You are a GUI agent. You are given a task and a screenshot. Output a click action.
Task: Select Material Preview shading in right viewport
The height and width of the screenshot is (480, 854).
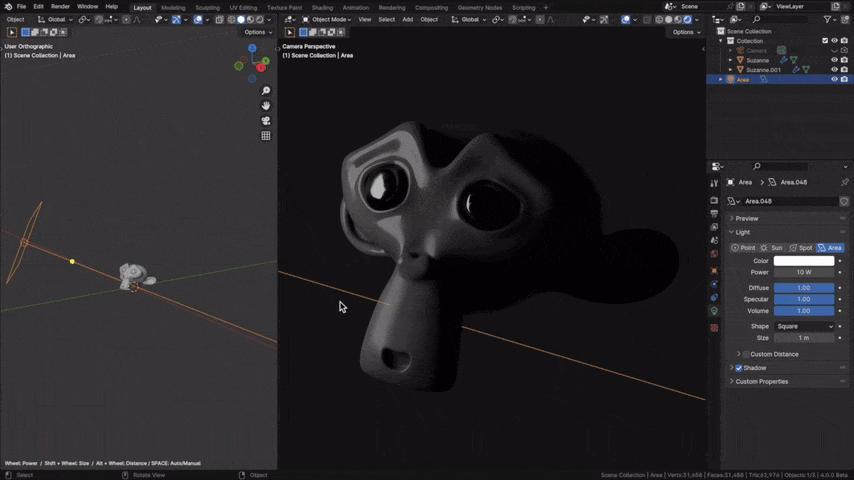pyautogui.click(x=678, y=20)
